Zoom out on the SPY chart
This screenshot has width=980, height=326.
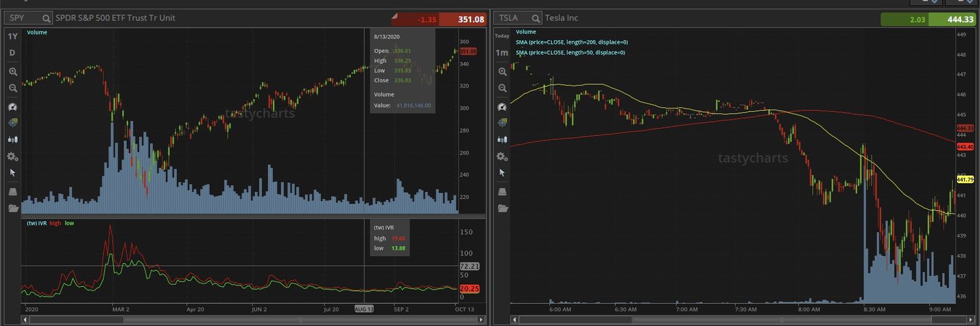tap(12, 88)
